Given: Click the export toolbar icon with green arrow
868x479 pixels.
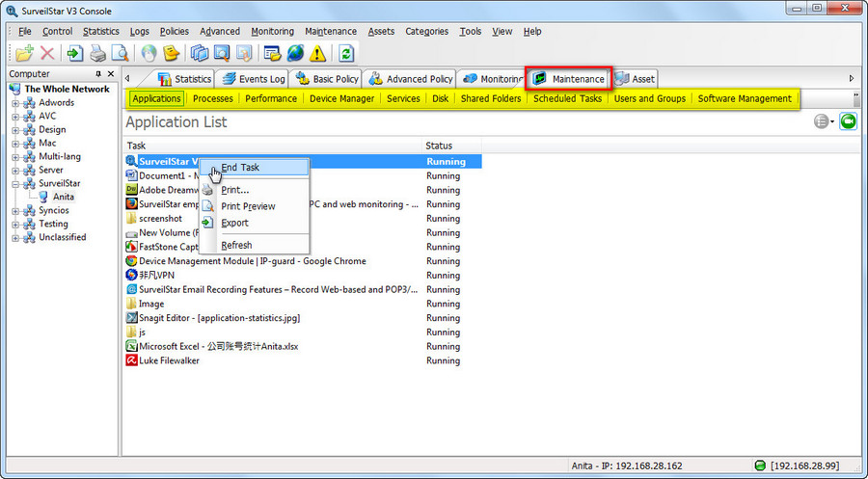Looking at the screenshot, I should click(x=74, y=53).
